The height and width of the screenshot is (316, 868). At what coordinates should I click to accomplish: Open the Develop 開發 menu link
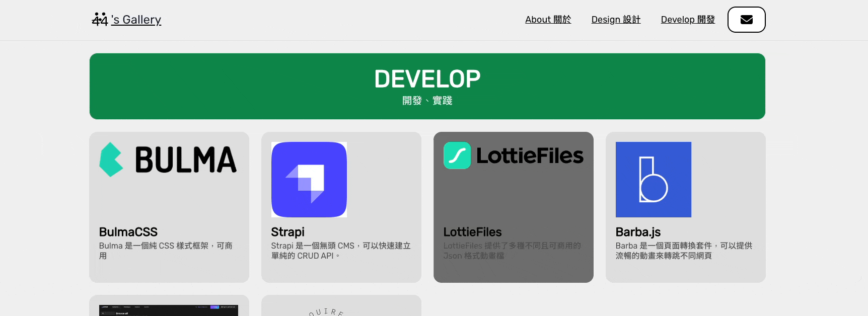tap(688, 20)
